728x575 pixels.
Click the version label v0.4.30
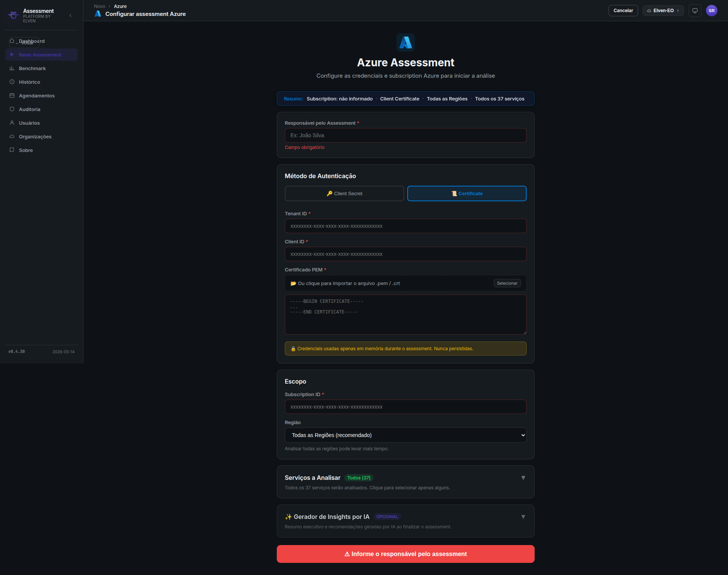click(17, 352)
